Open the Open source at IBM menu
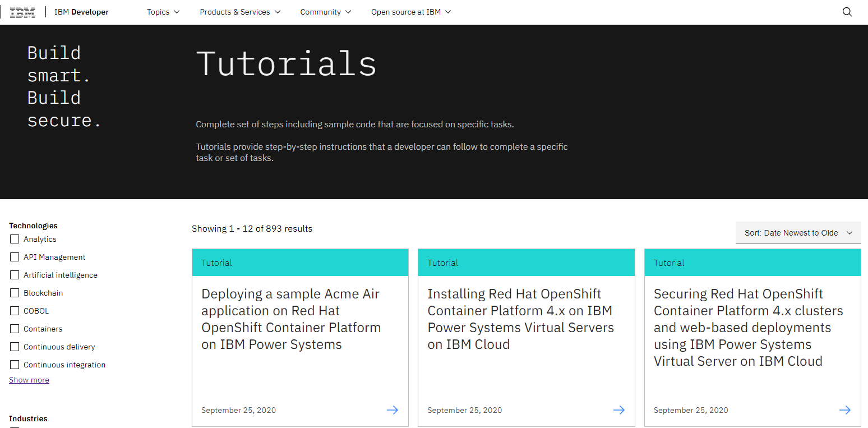 [x=411, y=12]
